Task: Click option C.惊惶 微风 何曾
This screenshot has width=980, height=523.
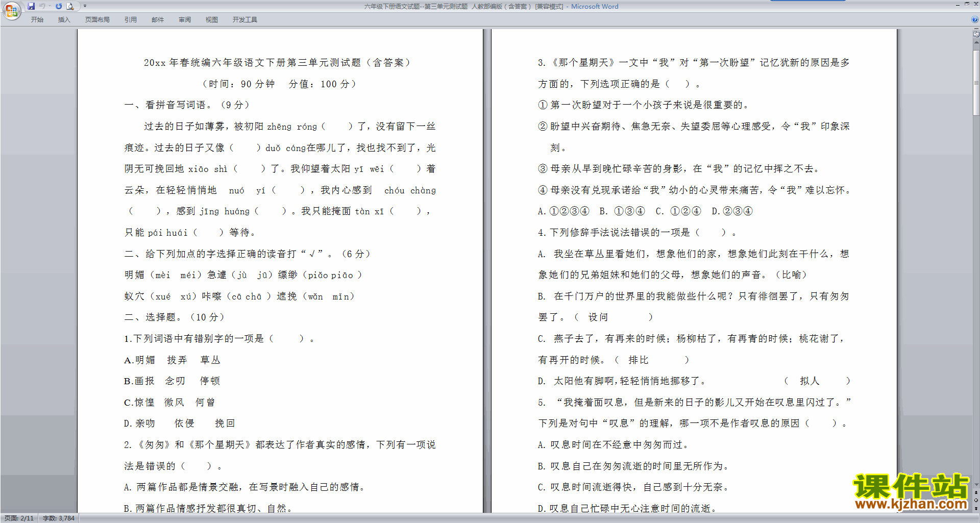Action: pyautogui.click(x=170, y=403)
